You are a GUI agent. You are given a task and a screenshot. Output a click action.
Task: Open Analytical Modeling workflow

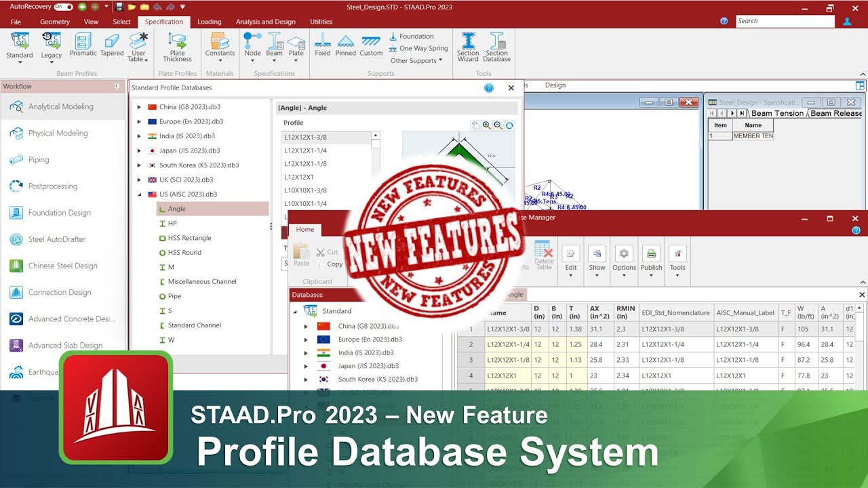point(63,106)
